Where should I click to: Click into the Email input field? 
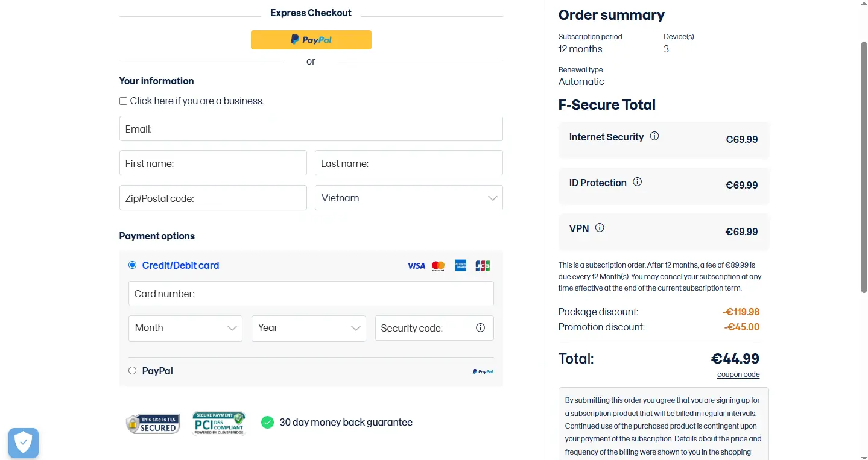point(311,128)
